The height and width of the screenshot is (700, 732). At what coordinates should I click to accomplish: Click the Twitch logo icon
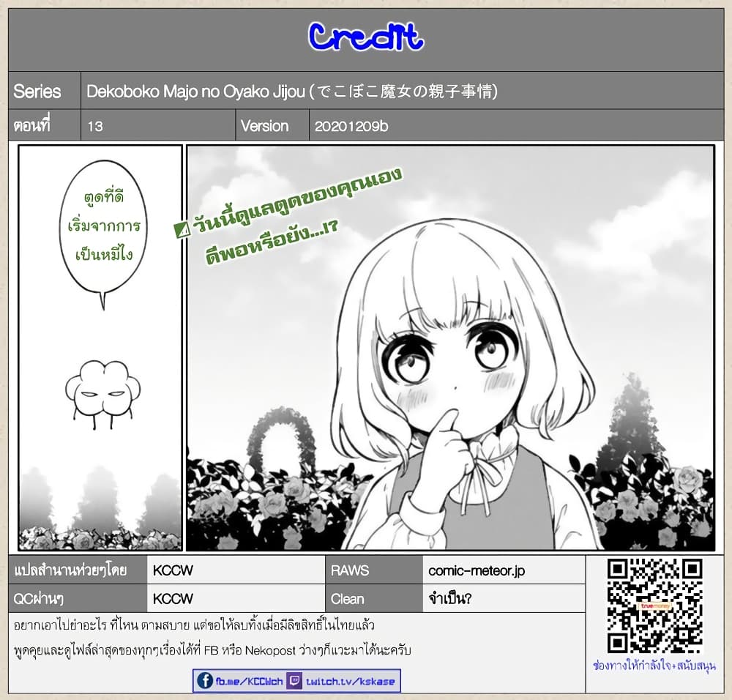[x=294, y=681]
